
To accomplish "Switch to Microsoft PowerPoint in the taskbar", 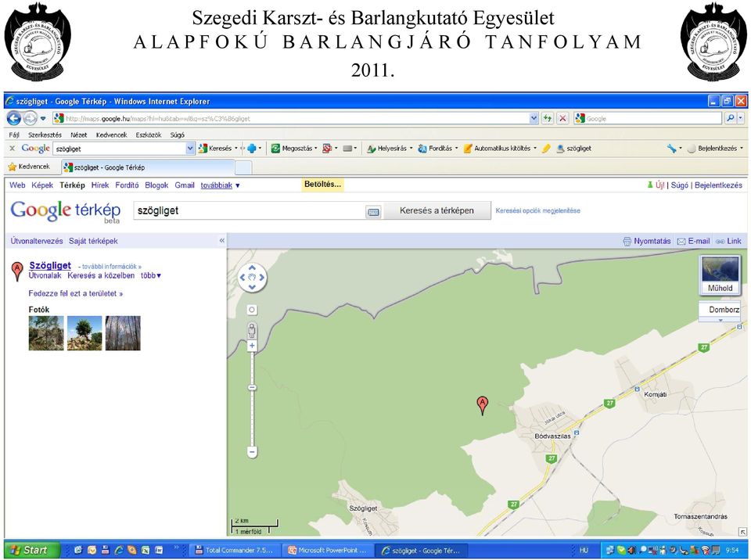I will click(x=328, y=551).
